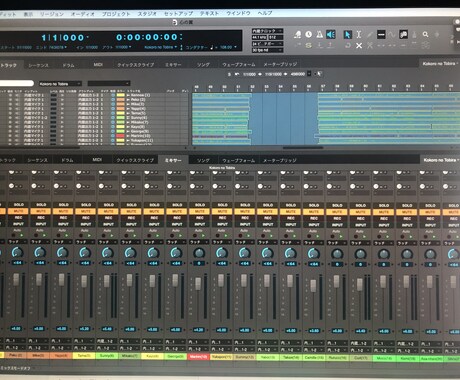460x380 pixels.
Task: Switch to upper クイックスクライブ tab
Action: coord(135,65)
